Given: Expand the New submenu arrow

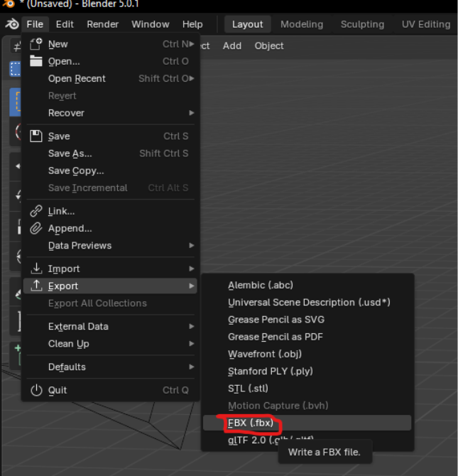Looking at the screenshot, I should (192, 44).
